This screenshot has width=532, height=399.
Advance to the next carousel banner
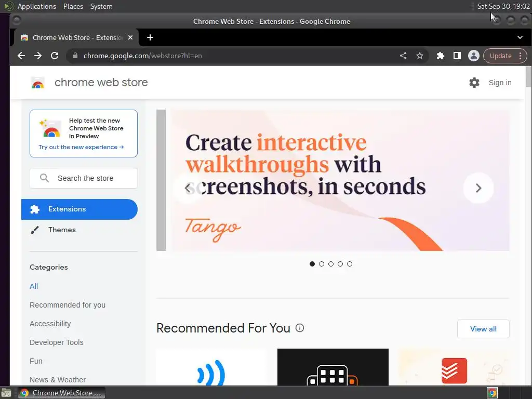coord(478,188)
